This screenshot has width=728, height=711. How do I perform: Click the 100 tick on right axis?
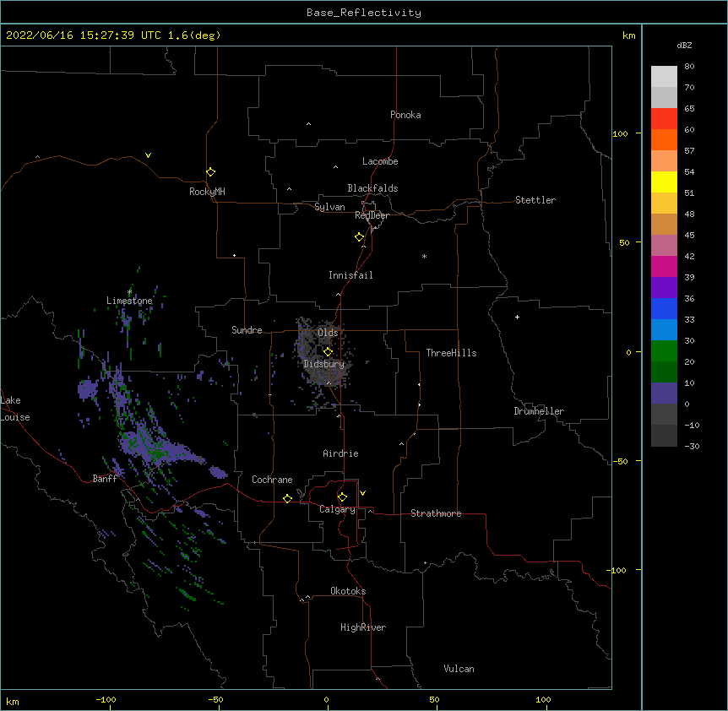(620, 133)
